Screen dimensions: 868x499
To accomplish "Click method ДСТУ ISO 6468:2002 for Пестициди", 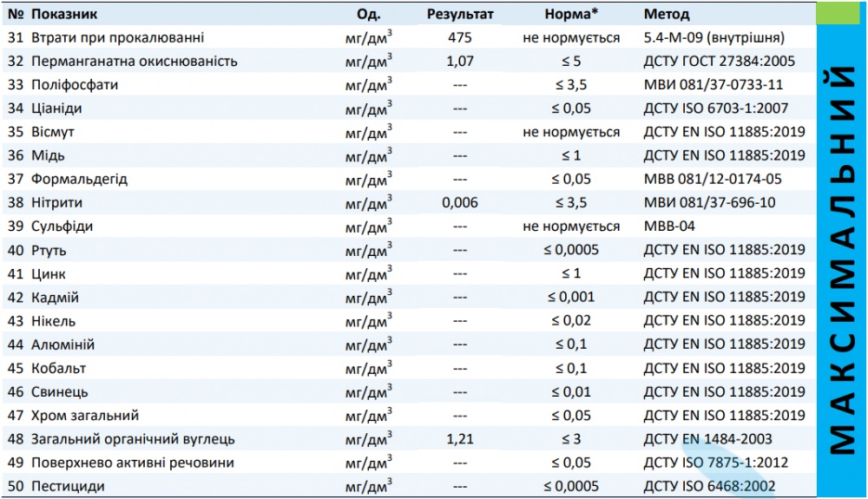I will [709, 486].
